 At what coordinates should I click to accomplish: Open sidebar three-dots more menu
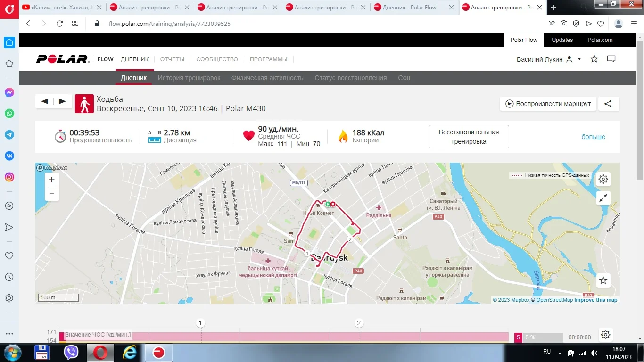(x=9, y=334)
